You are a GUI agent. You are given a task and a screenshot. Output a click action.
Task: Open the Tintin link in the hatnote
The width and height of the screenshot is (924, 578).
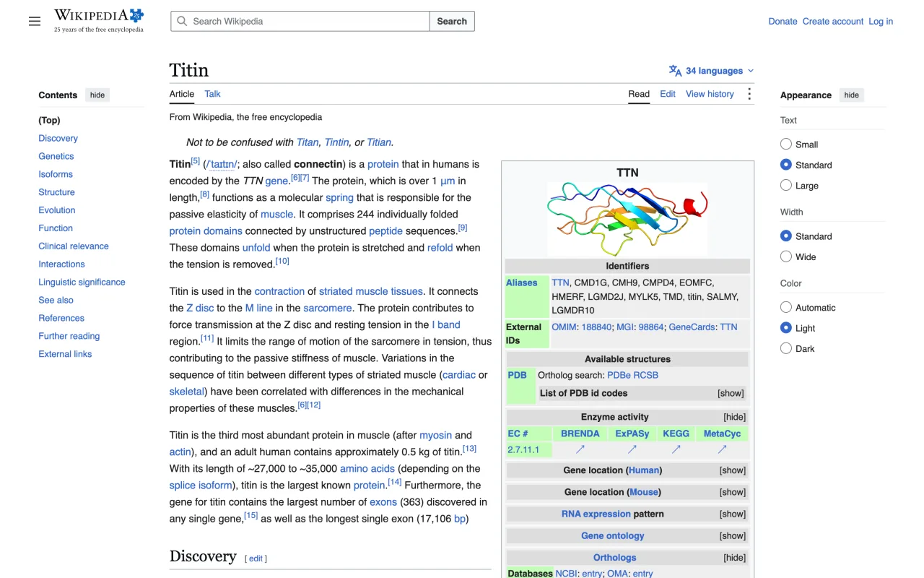pos(336,142)
